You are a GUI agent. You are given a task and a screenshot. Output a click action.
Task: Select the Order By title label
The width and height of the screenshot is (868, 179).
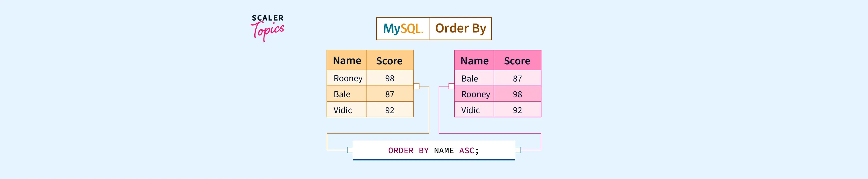point(460,29)
